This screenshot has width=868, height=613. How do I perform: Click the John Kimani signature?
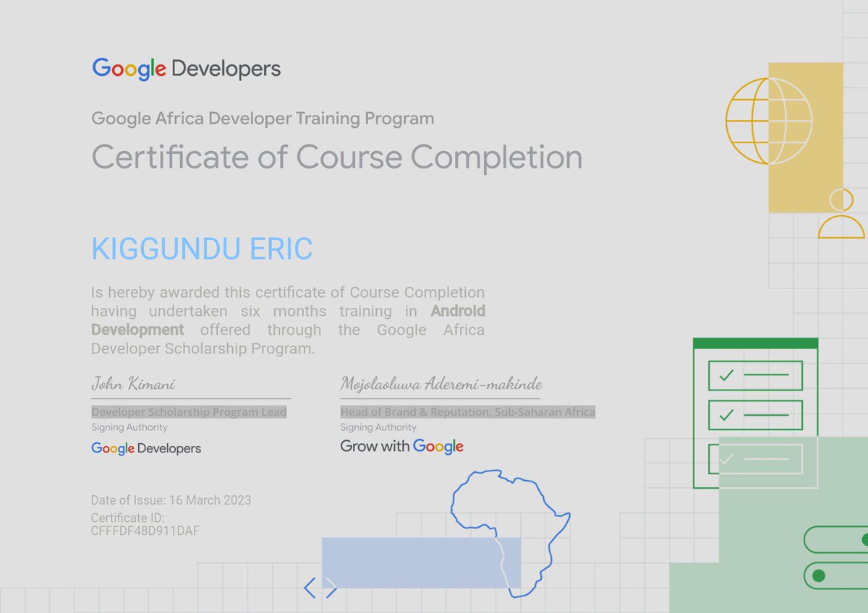pyautogui.click(x=133, y=383)
